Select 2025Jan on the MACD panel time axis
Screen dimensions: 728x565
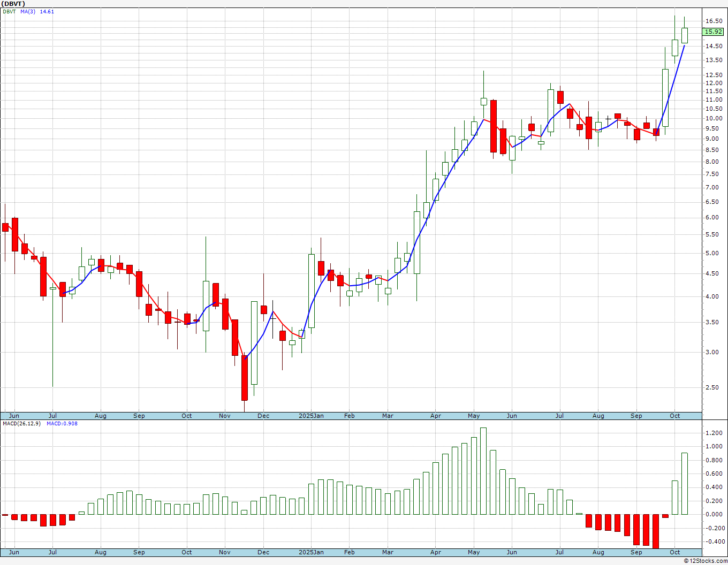pos(311,552)
